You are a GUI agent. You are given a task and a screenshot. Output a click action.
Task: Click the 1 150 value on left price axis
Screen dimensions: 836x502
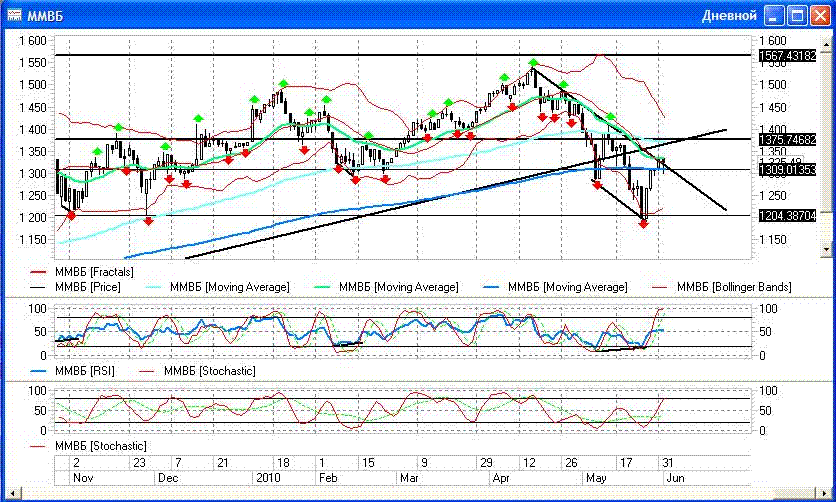(33, 240)
